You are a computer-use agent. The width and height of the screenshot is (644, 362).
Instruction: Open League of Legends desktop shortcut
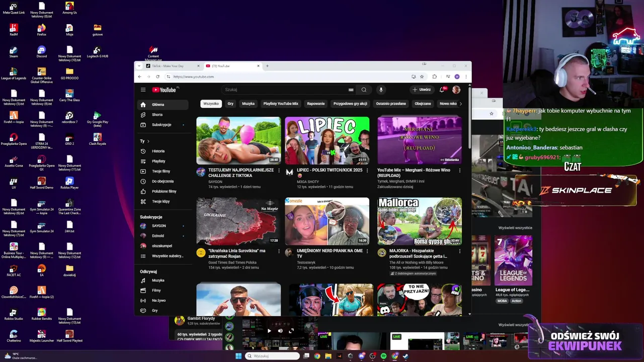tap(14, 74)
